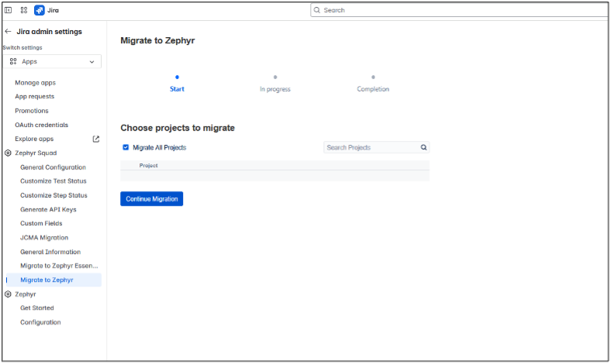Viewport: 611px width, 364px height.
Task: Click the Search Projects input field
Action: [x=371, y=147]
